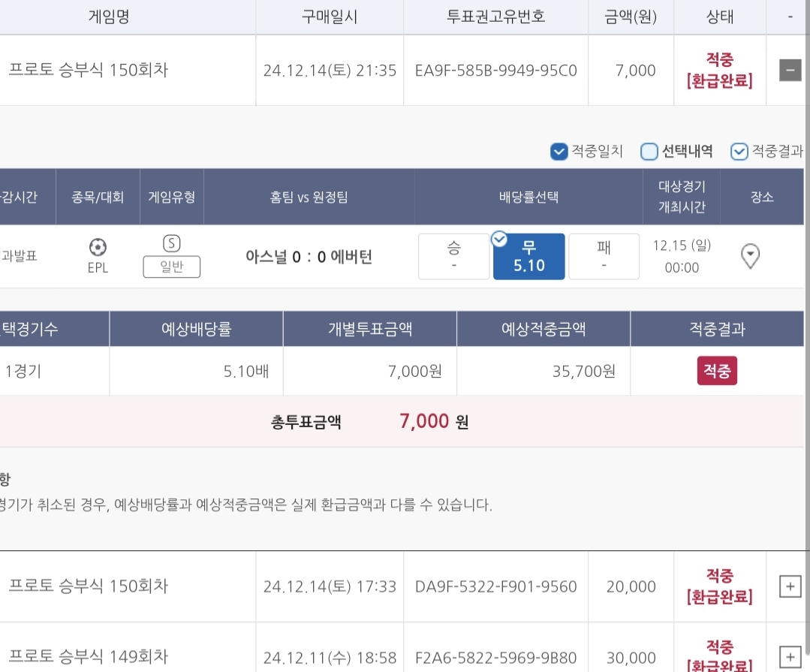Expand the 149회차 30,000원 ticket row
810x672 pixels.
pyautogui.click(x=790, y=655)
